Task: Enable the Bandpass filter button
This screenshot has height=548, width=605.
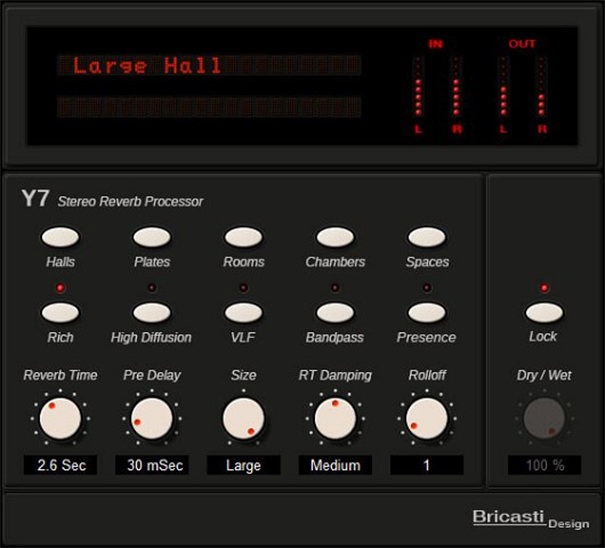Action: (335, 312)
